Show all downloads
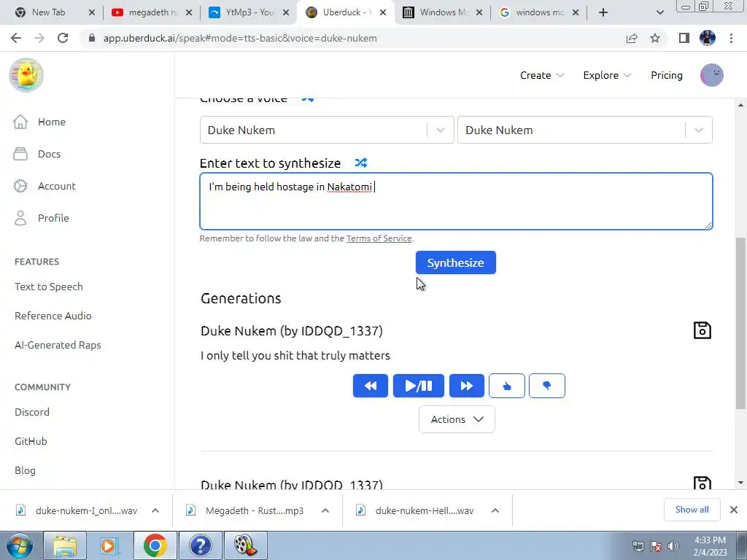The image size is (747, 560). [692, 510]
